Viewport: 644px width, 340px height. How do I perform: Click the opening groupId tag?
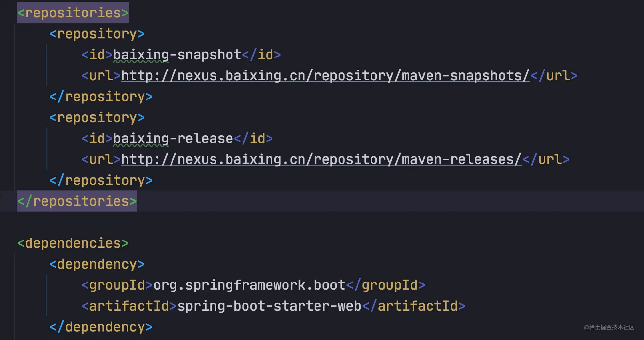click(x=117, y=285)
